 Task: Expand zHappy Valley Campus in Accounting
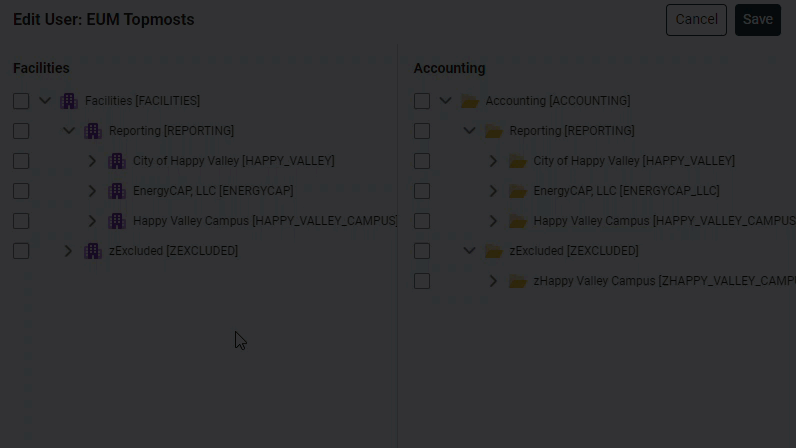(493, 281)
